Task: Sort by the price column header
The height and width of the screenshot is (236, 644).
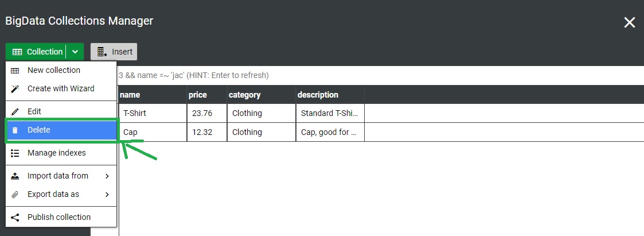Action: click(198, 95)
